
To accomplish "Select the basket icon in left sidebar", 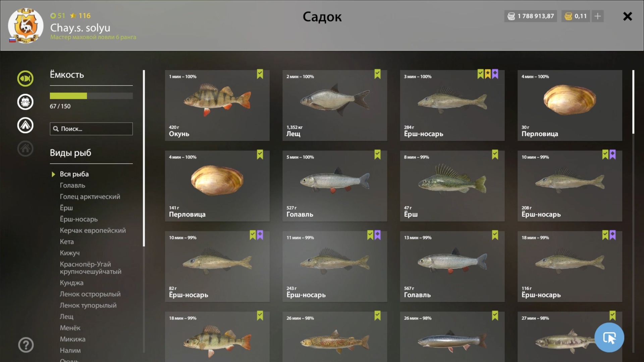I will click(x=25, y=102).
